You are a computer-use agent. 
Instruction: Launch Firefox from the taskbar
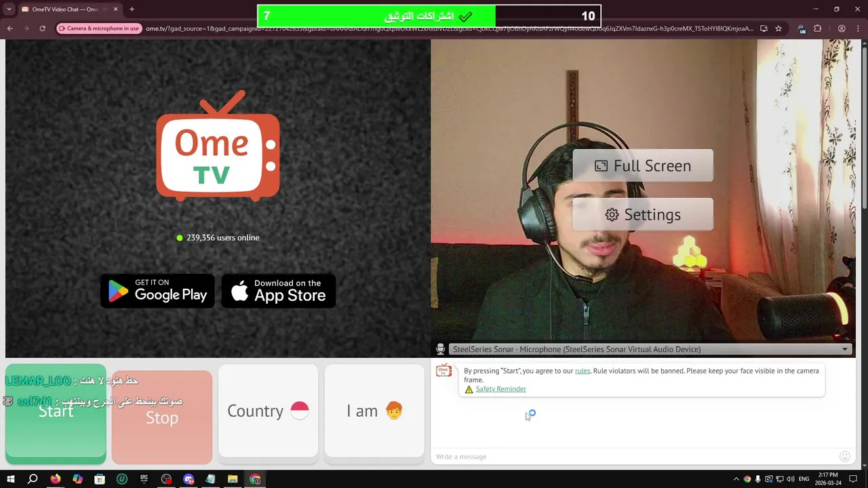coord(55,479)
